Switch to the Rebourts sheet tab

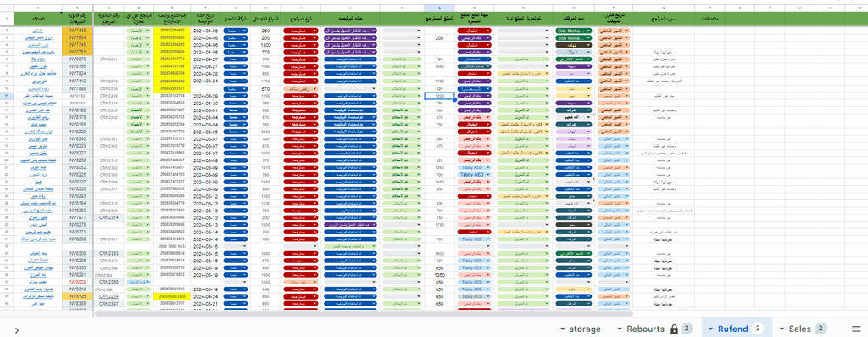click(645, 329)
